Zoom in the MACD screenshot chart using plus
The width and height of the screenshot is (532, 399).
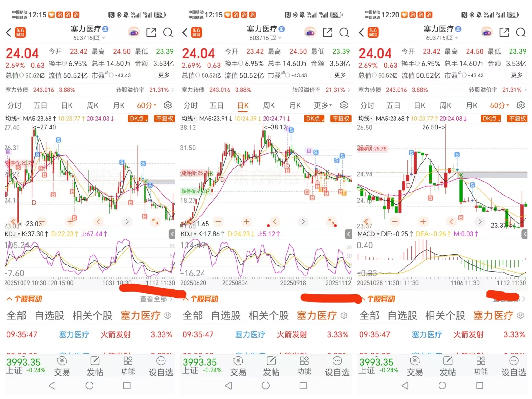pos(423,221)
